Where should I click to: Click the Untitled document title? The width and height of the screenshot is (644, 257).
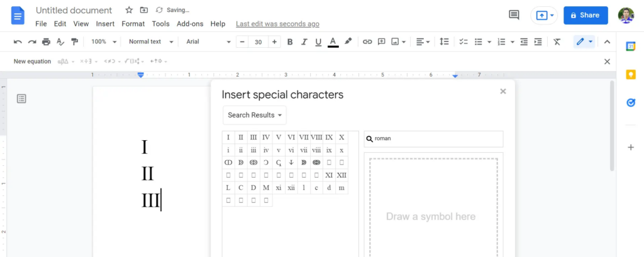click(74, 10)
